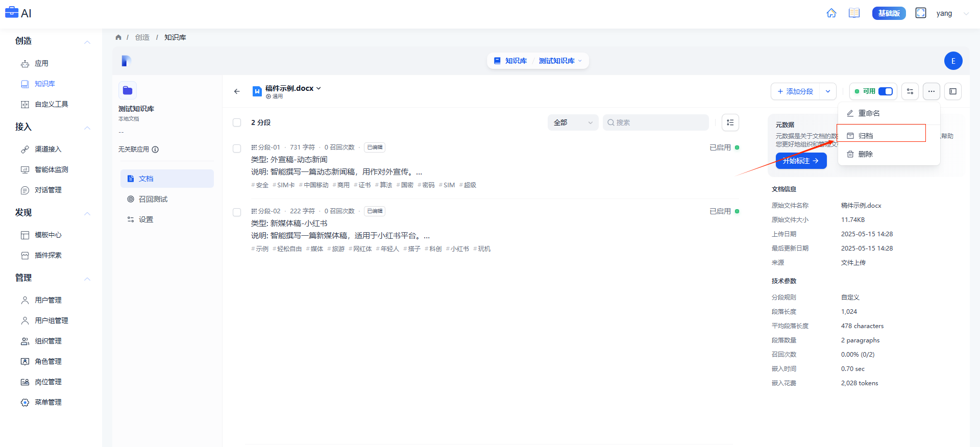This screenshot has width=980, height=447.
Task: Select 删除 in the context menu
Action: [865, 154]
